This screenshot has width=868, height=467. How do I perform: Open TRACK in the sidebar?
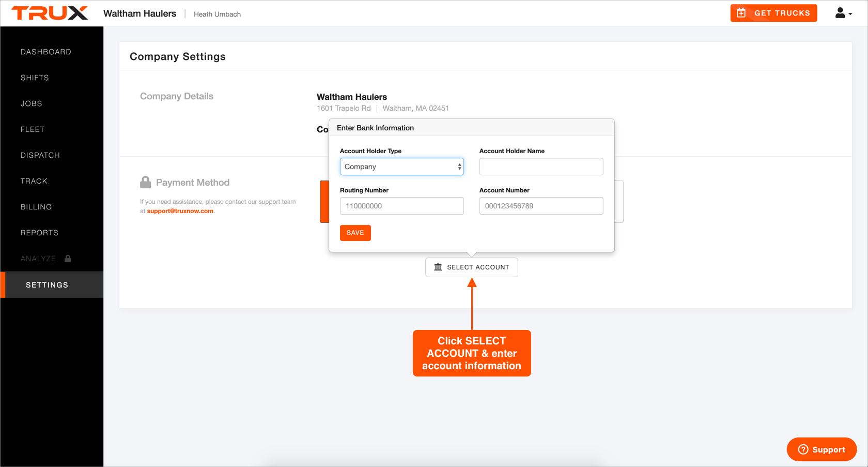34,181
